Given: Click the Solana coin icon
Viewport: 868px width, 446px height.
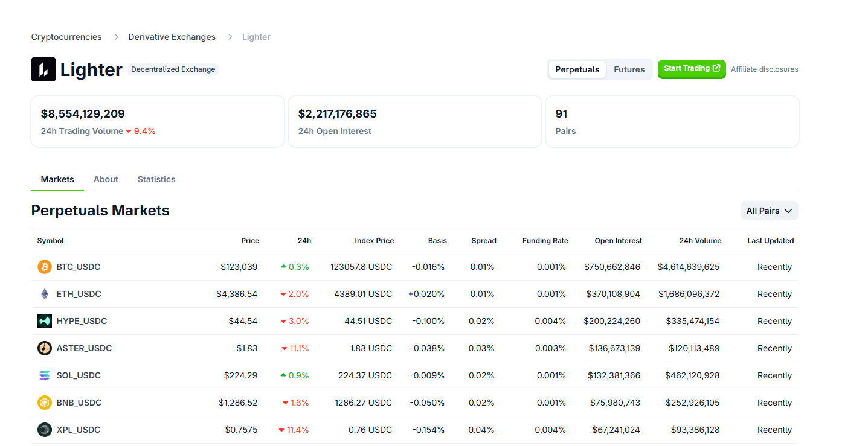Looking at the screenshot, I should tap(44, 375).
